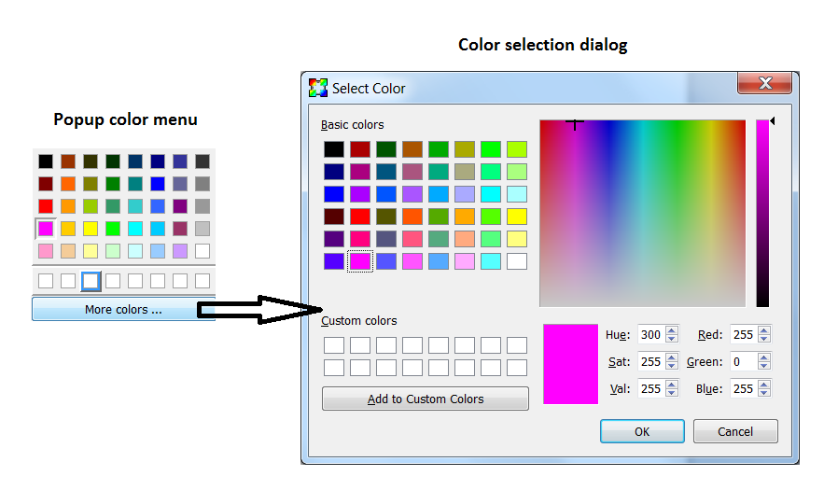Click first custom slot in popup menu
This screenshot has height=504, width=838.
pyautogui.click(x=46, y=281)
